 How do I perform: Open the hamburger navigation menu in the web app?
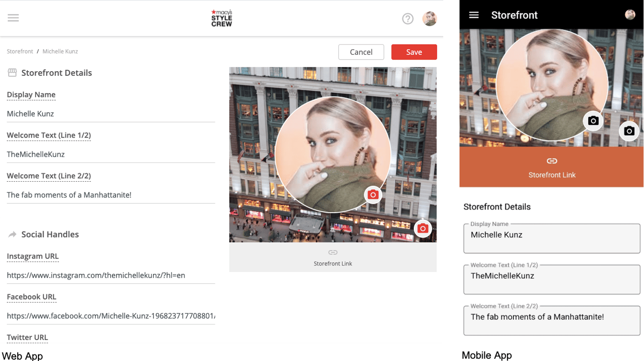(13, 18)
